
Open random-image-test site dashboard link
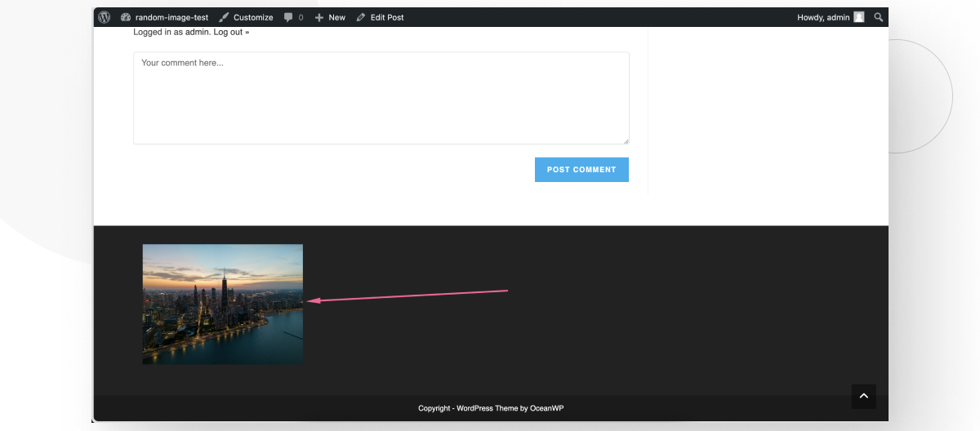164,17
